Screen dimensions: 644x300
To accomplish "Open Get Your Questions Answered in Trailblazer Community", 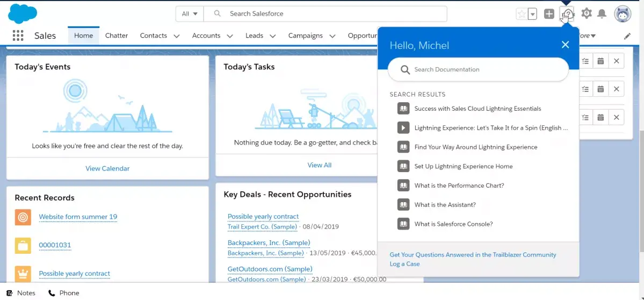I will pos(473,255).
